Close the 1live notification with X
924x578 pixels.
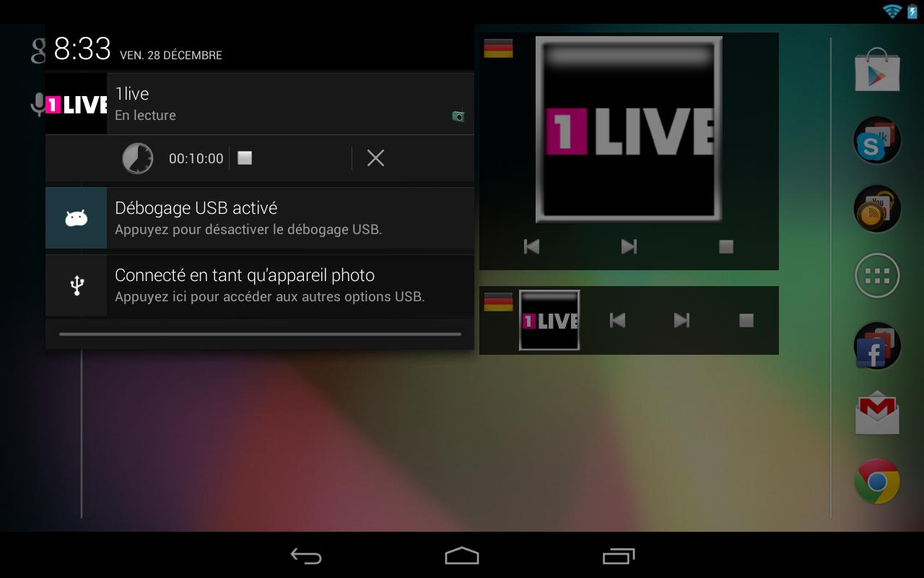pos(375,158)
